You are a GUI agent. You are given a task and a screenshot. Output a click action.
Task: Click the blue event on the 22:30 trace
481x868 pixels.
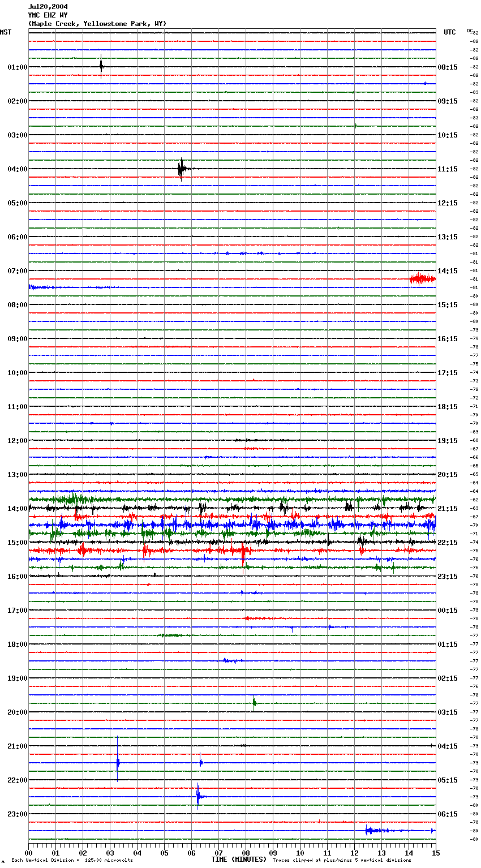click(198, 797)
